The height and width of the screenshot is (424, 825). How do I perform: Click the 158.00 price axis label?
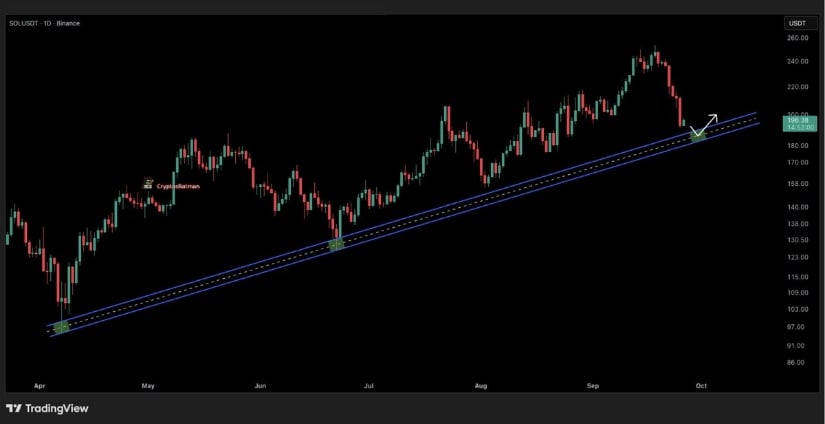798,184
